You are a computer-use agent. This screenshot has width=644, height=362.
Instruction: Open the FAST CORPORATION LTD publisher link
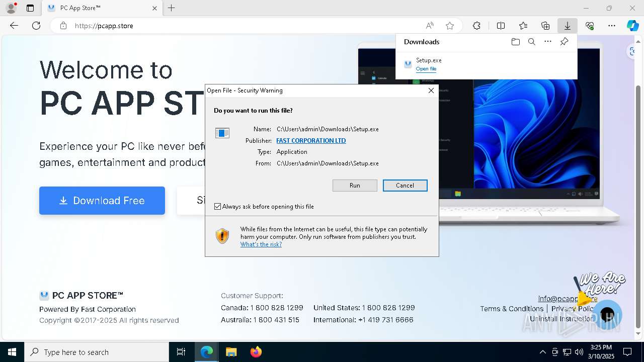[311, 141]
